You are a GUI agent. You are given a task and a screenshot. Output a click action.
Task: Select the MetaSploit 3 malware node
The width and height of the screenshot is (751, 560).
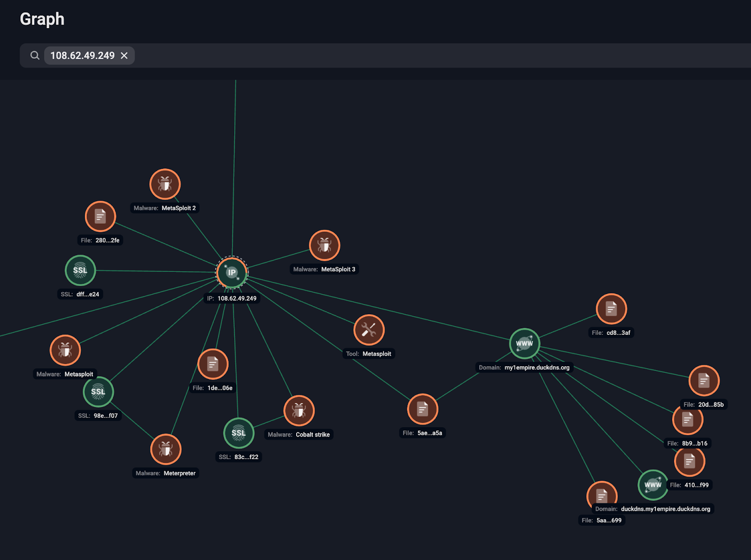pyautogui.click(x=324, y=245)
